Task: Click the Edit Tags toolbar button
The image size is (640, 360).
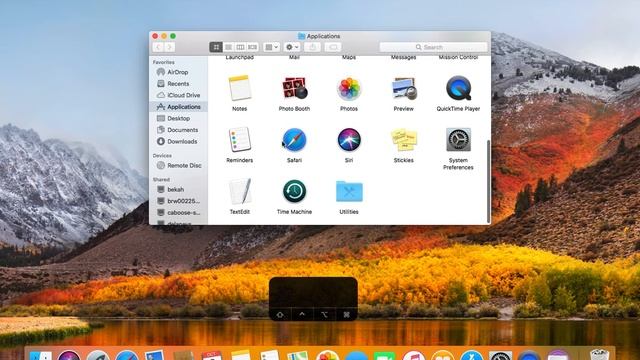Action: pyautogui.click(x=333, y=47)
